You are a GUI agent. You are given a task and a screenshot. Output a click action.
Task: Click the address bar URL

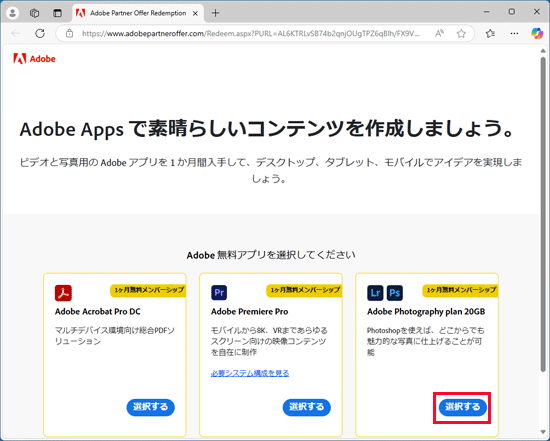[x=250, y=34]
